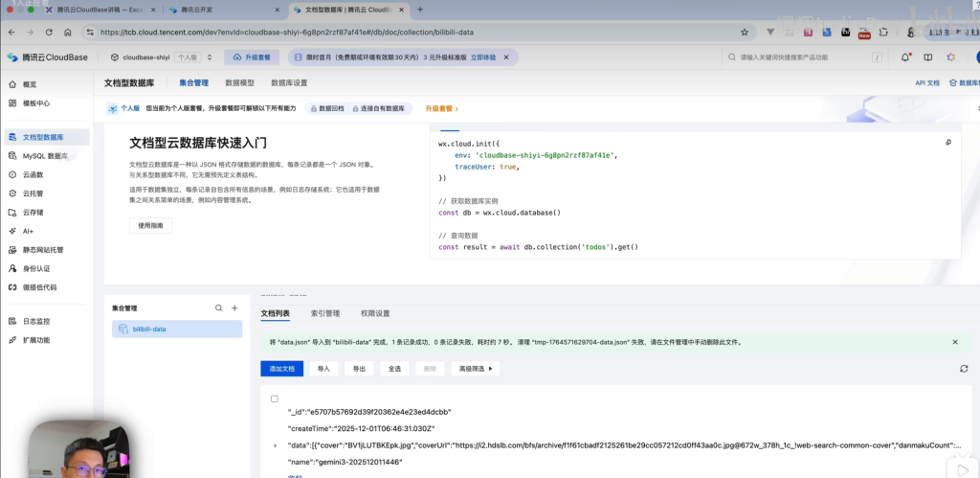Dismiss the green import success banner
Viewport: 980px width, 478px height.
click(954, 342)
